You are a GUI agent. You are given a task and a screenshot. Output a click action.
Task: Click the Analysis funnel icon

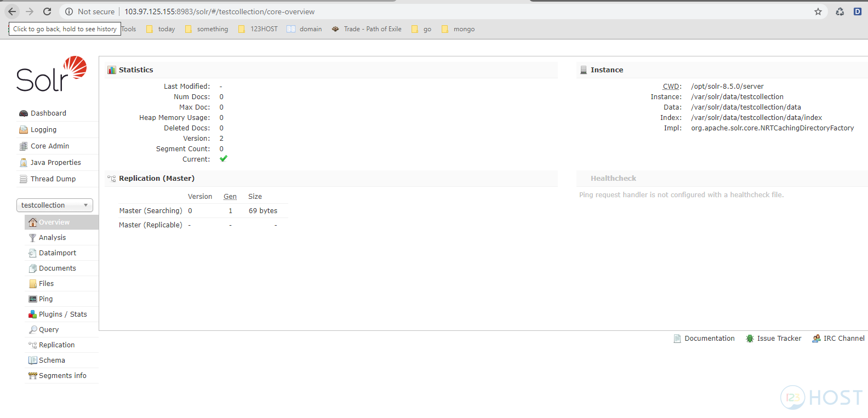[33, 238]
